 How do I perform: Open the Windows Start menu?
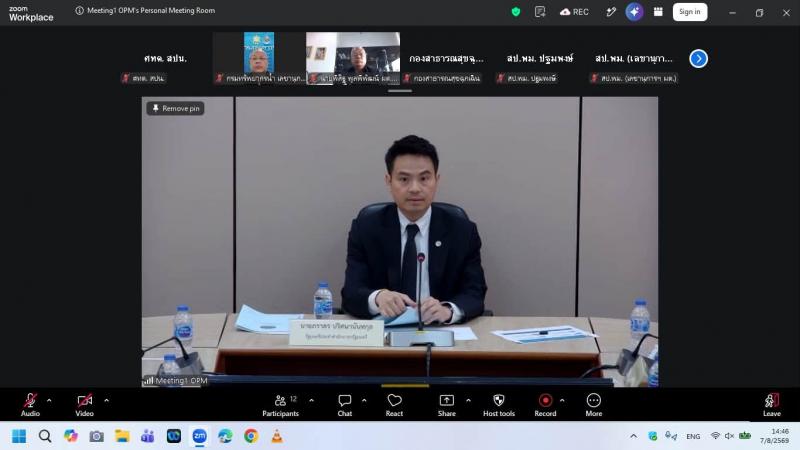19,436
